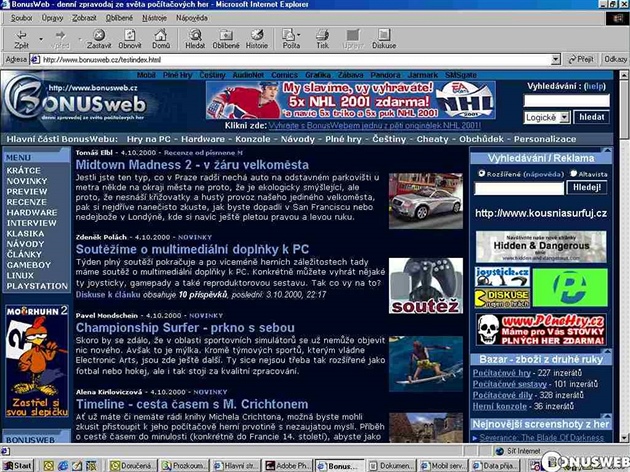This screenshot has height=472, width=630.
Task: Click the Odkazy links bar label
Action: click(615, 59)
